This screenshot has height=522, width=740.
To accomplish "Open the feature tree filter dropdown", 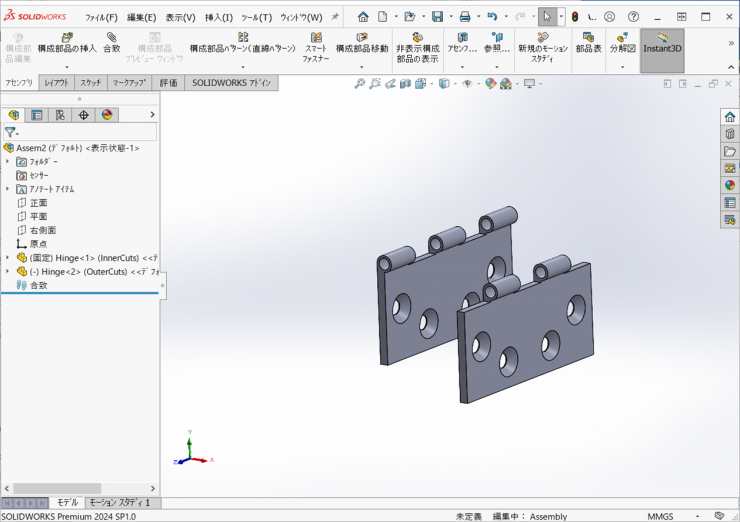I will (12, 132).
